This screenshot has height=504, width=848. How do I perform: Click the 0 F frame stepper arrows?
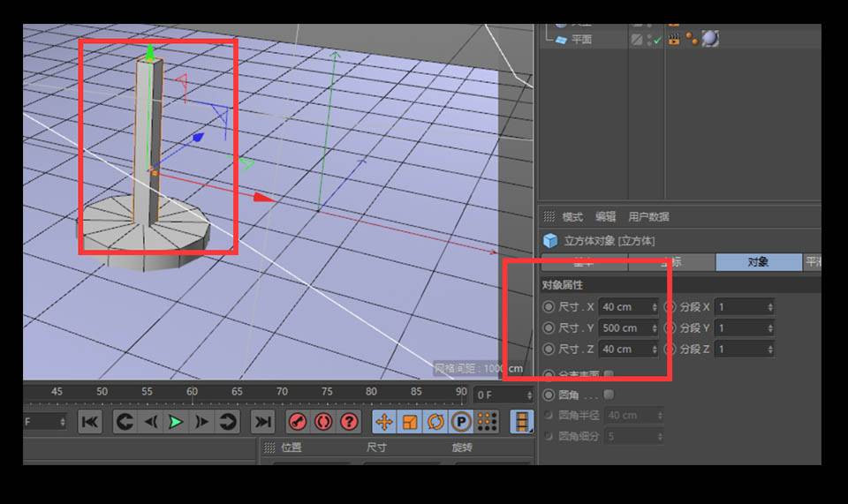pos(529,395)
